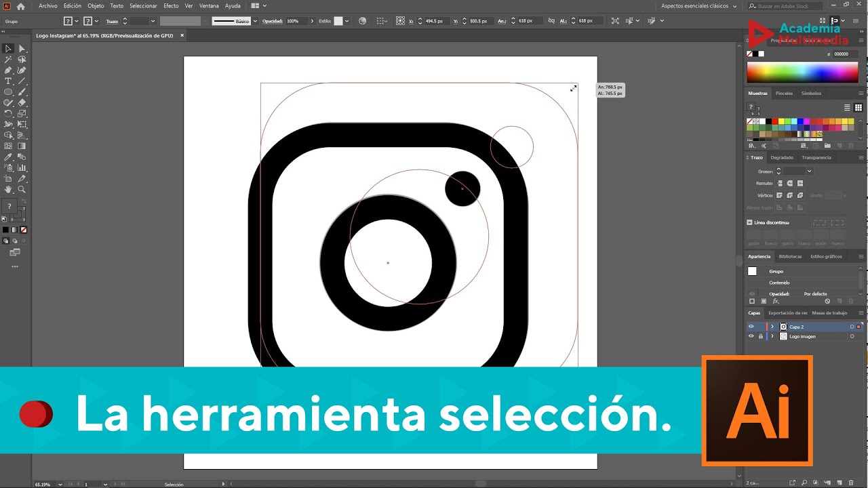Switch to Mesas de trabajo tab
The width and height of the screenshot is (868, 488).
coord(829,313)
